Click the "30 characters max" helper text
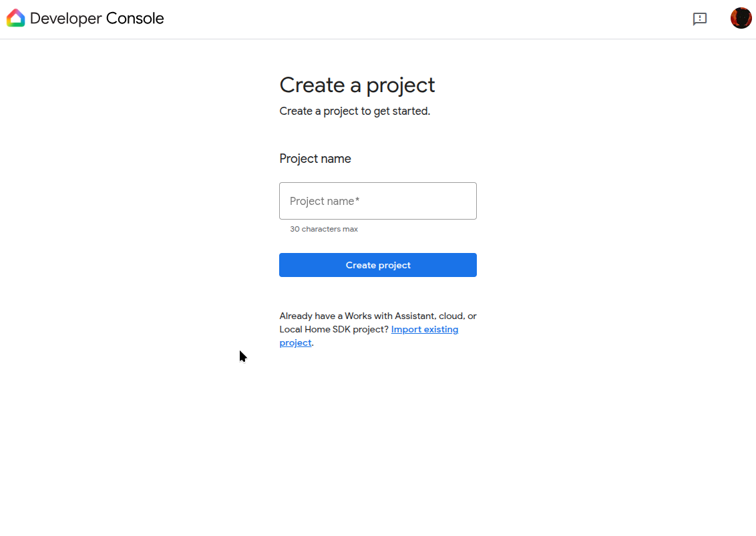 point(324,229)
